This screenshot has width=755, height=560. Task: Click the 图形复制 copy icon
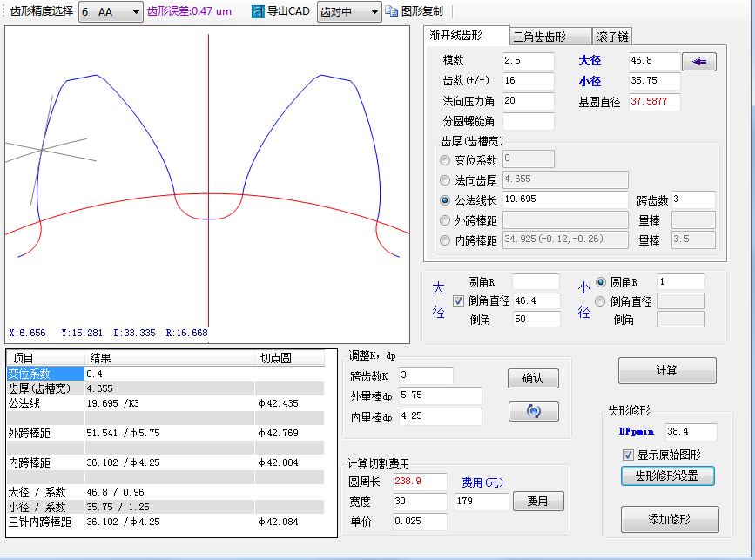coord(392,11)
